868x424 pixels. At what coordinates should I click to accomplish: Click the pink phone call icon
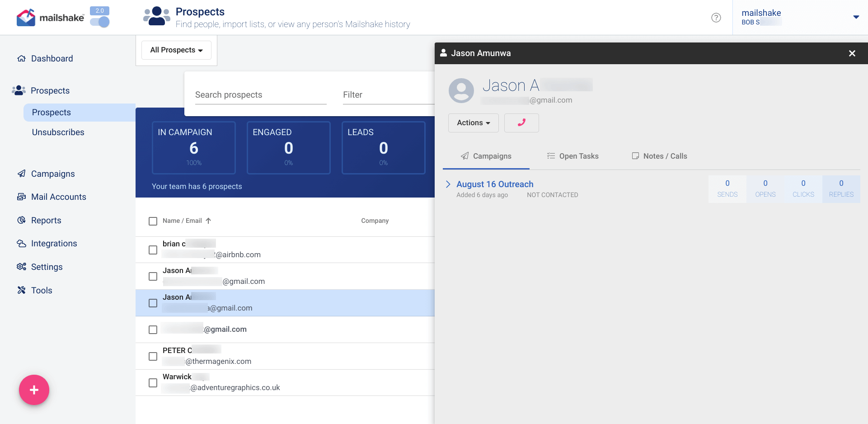click(x=521, y=122)
